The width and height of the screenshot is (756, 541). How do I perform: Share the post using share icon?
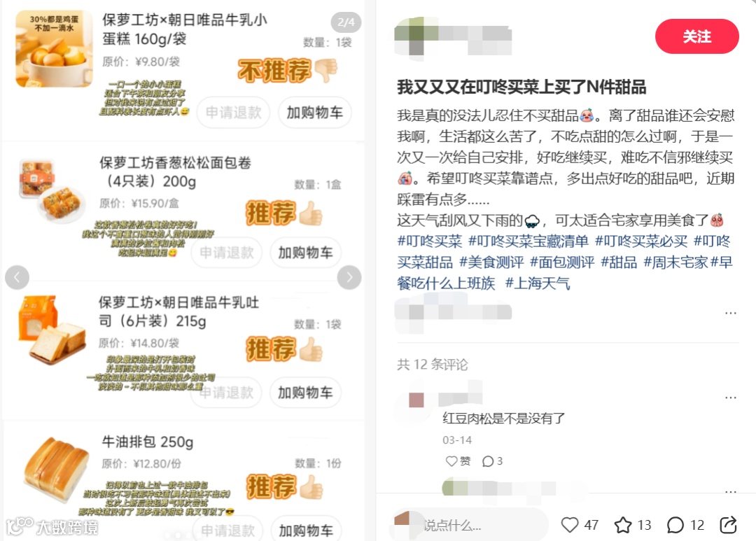pyautogui.click(x=728, y=525)
